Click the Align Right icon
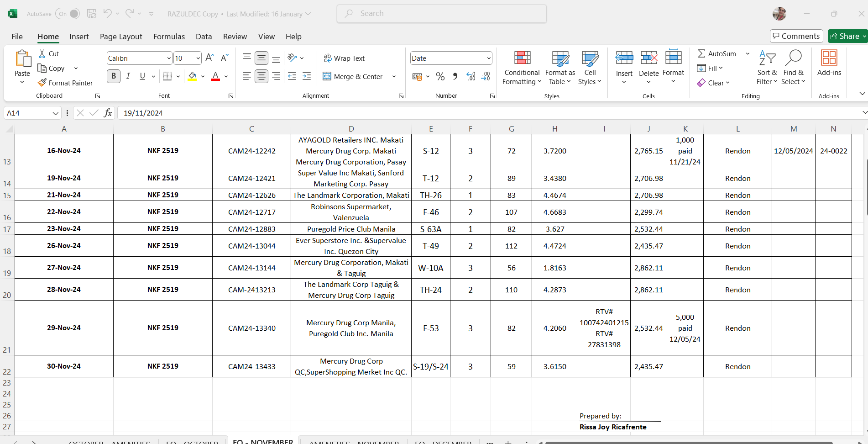This screenshot has width=868, height=444. [x=276, y=76]
